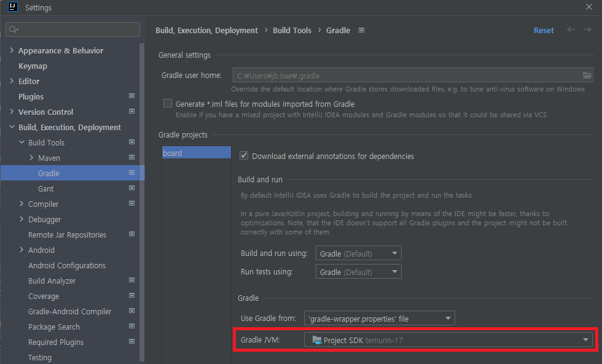Viewport: 602px width, 364px height.
Task: Click the project-level icon beside Coverage
Action: [x=131, y=295]
